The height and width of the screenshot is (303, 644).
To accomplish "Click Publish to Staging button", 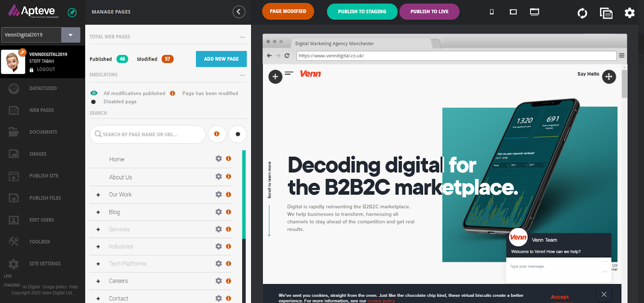I will 362,12.
